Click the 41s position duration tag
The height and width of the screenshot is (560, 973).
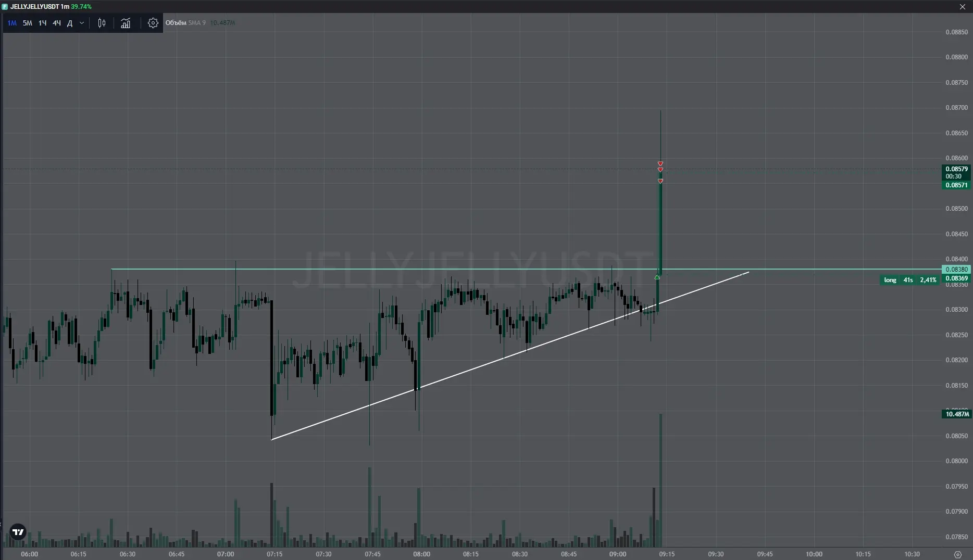click(908, 280)
